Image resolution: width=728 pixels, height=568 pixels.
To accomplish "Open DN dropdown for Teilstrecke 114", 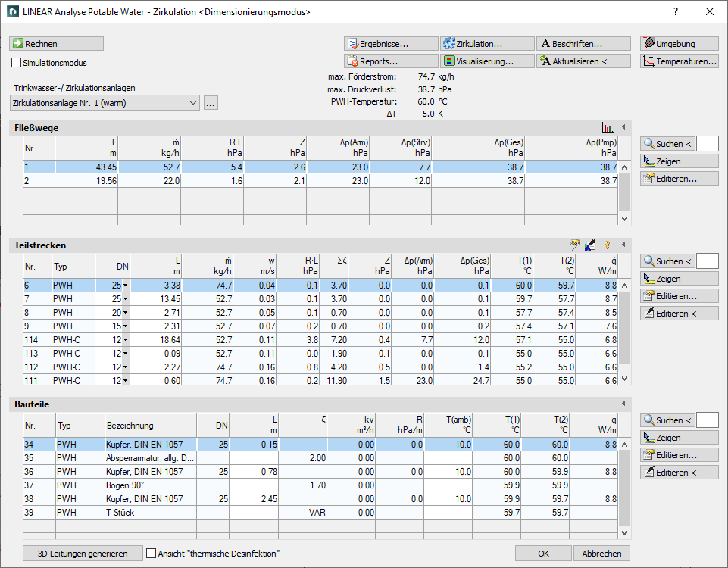I will pos(125,340).
